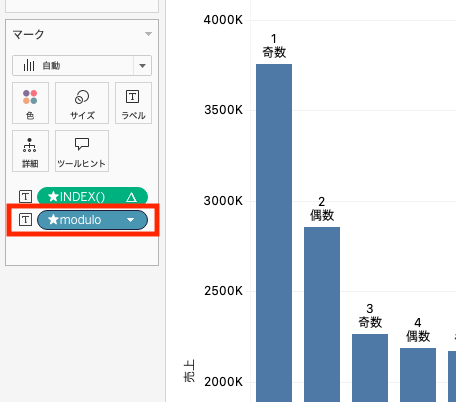This screenshot has height=402, width=456.
Task: Click the label icon beside modulo pill
Action: (x=25, y=220)
